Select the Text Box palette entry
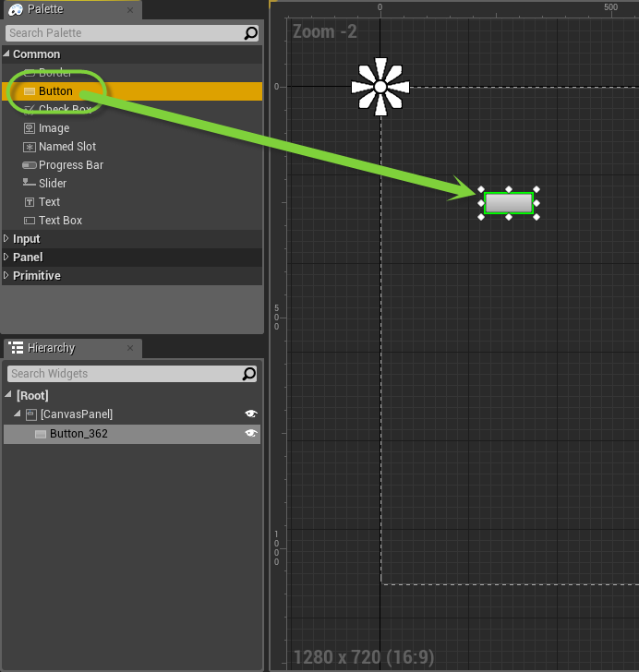 tap(132, 221)
